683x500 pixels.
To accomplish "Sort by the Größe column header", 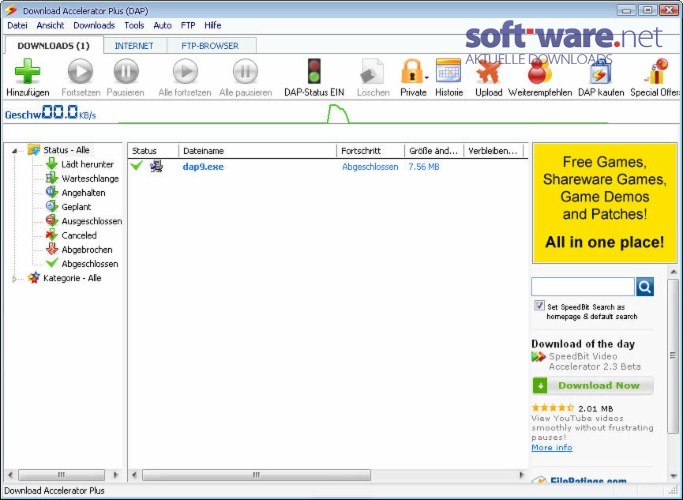I will (x=434, y=151).
